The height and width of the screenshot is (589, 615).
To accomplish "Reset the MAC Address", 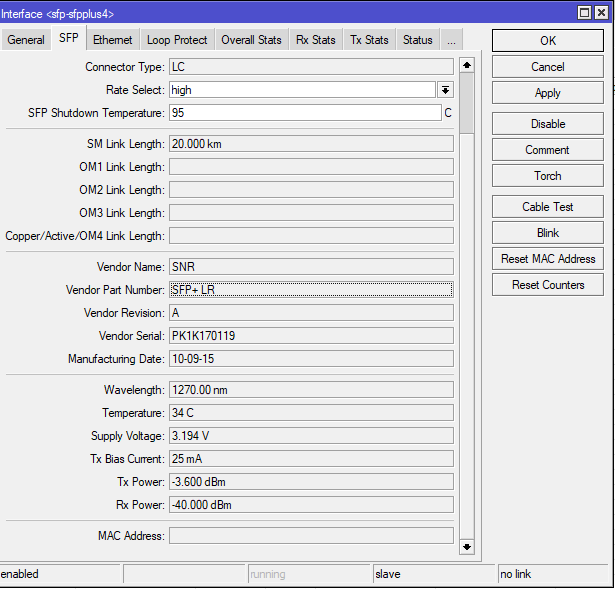I will [x=547, y=259].
